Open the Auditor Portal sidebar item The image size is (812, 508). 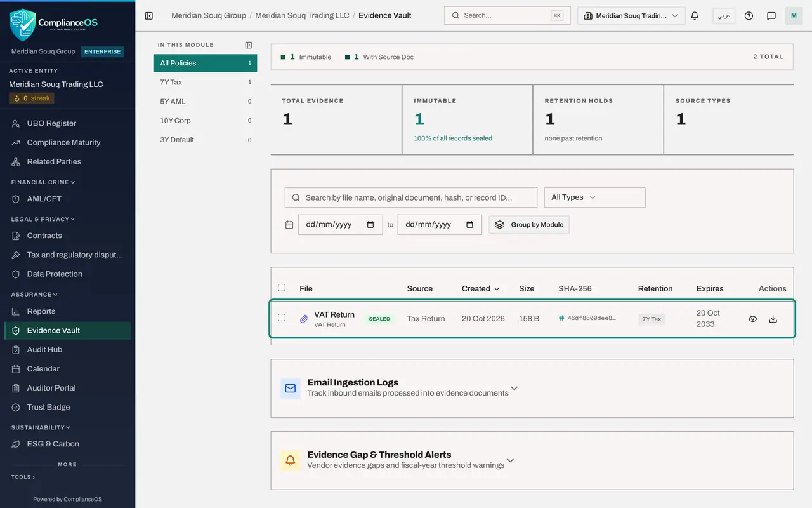coord(67,388)
